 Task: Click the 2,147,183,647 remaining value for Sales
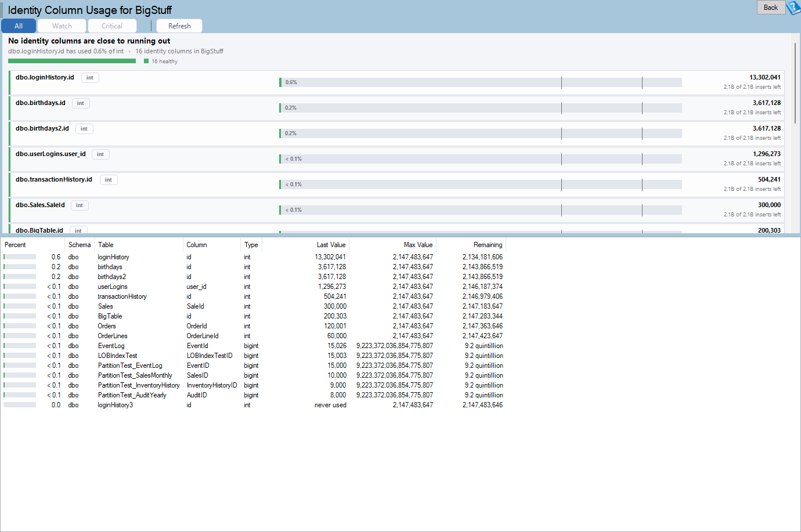tap(482, 306)
